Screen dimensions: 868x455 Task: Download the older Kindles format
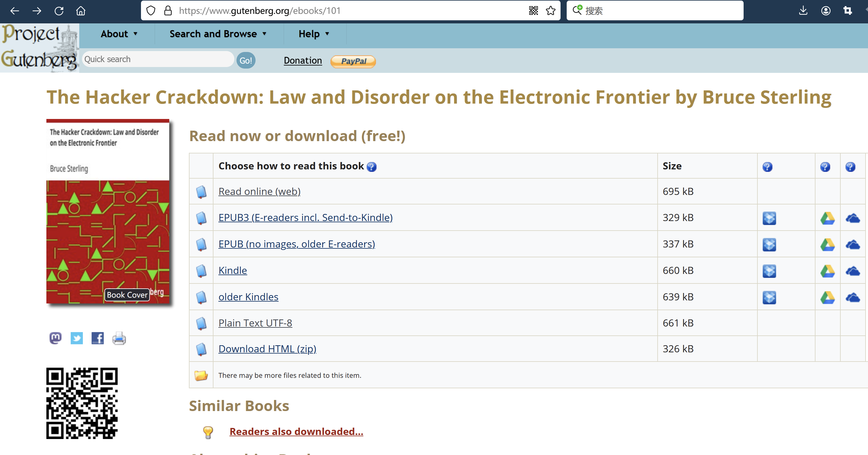point(248,297)
